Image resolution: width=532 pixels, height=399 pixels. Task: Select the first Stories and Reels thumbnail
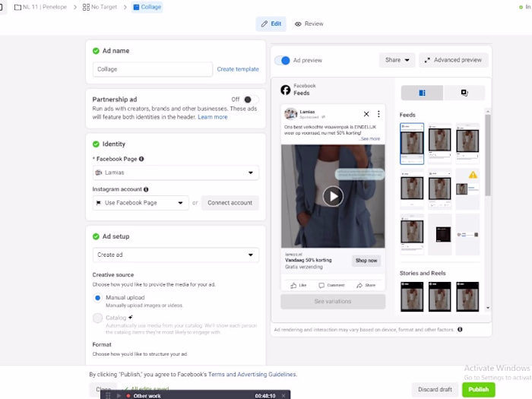pyautogui.click(x=412, y=296)
